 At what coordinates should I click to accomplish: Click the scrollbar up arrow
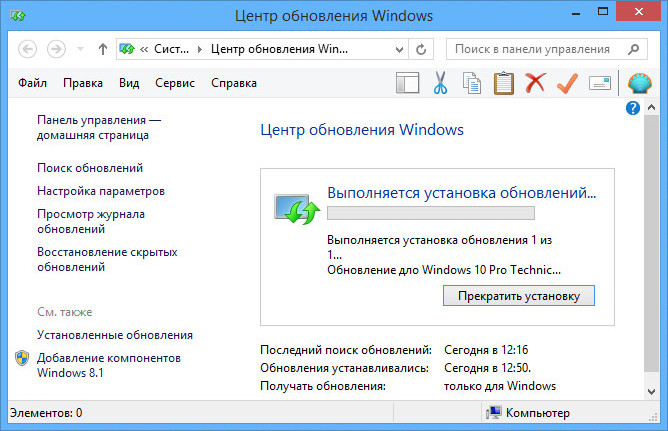[651, 108]
